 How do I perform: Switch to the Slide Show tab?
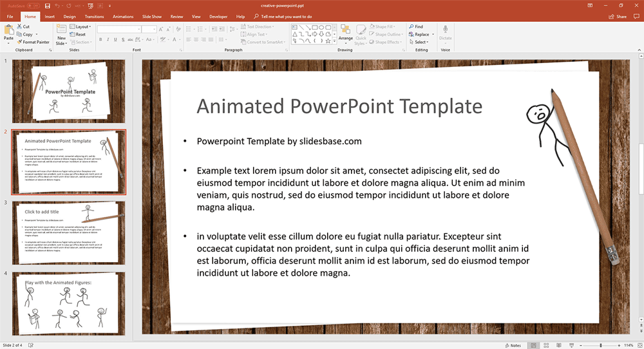tap(152, 17)
